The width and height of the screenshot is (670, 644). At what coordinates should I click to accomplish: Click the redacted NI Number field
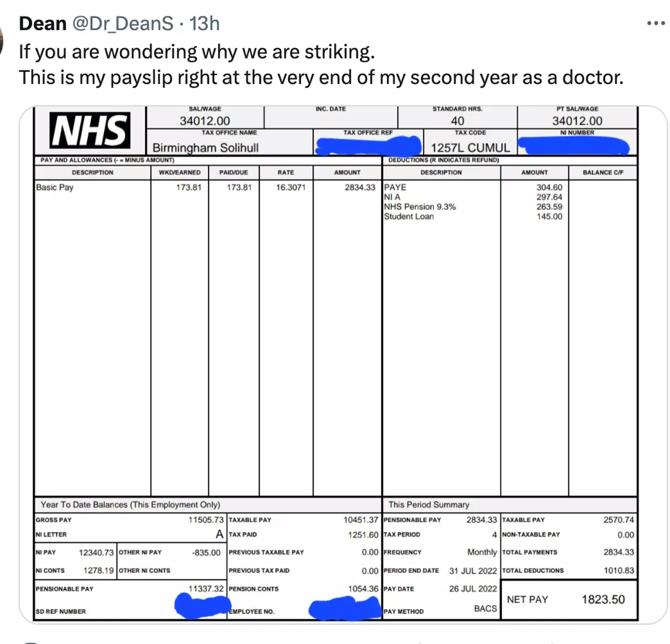tap(575, 146)
